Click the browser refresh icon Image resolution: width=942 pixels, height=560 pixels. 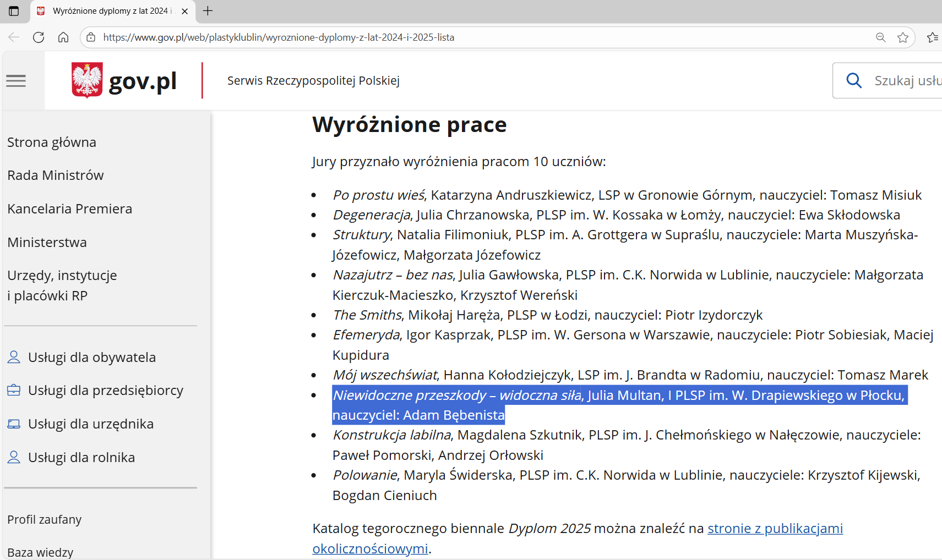tap(39, 37)
